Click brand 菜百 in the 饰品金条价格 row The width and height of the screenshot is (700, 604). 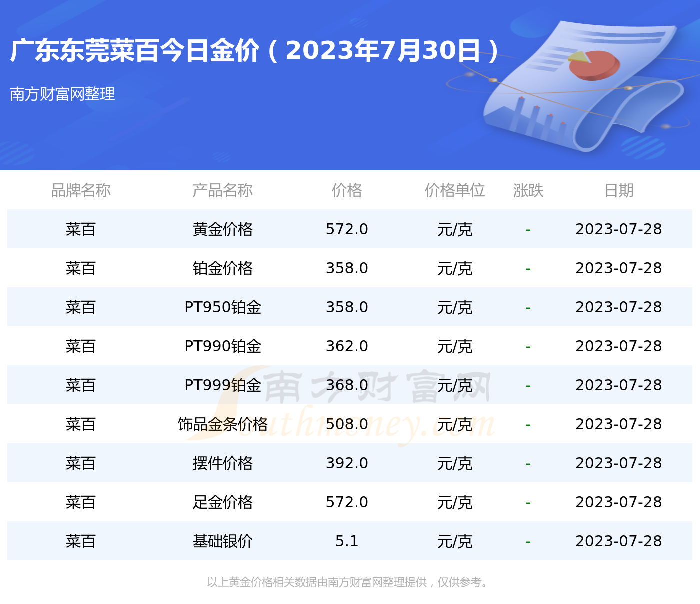pos(81,424)
